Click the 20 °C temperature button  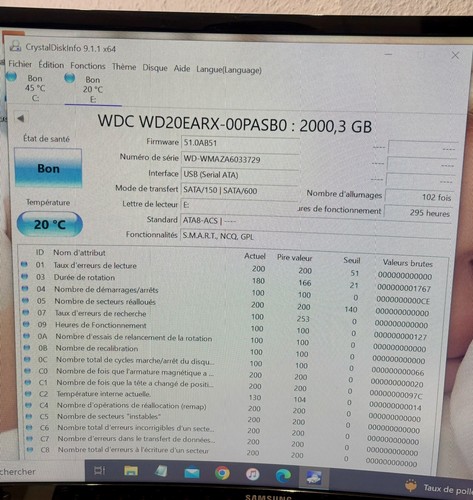[50, 224]
